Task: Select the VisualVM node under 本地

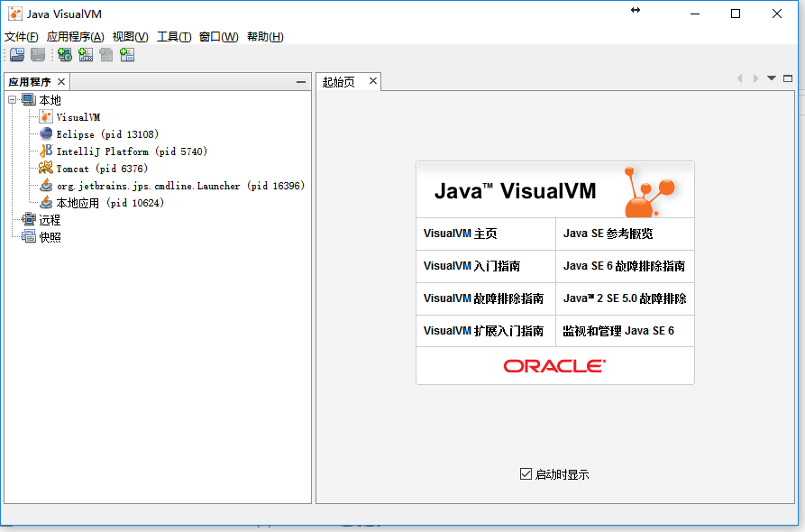Action: pos(78,115)
